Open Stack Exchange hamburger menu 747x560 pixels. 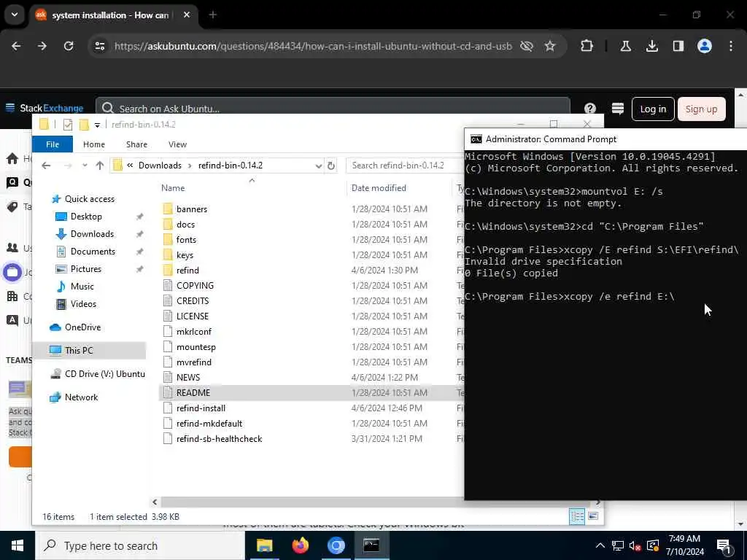pyautogui.click(x=10, y=108)
